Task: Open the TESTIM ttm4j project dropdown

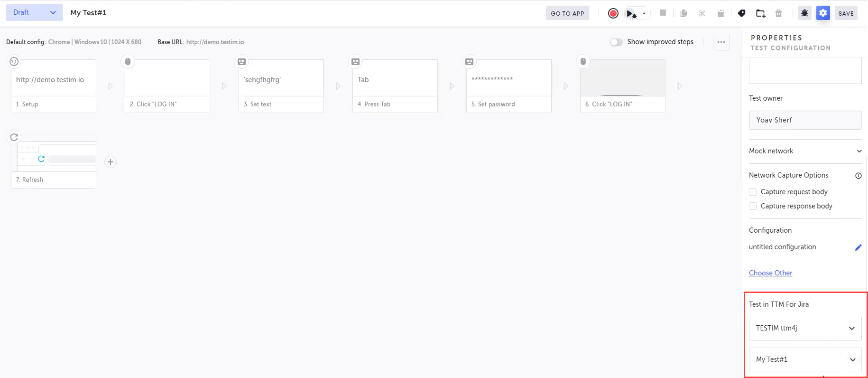Action: (x=805, y=328)
